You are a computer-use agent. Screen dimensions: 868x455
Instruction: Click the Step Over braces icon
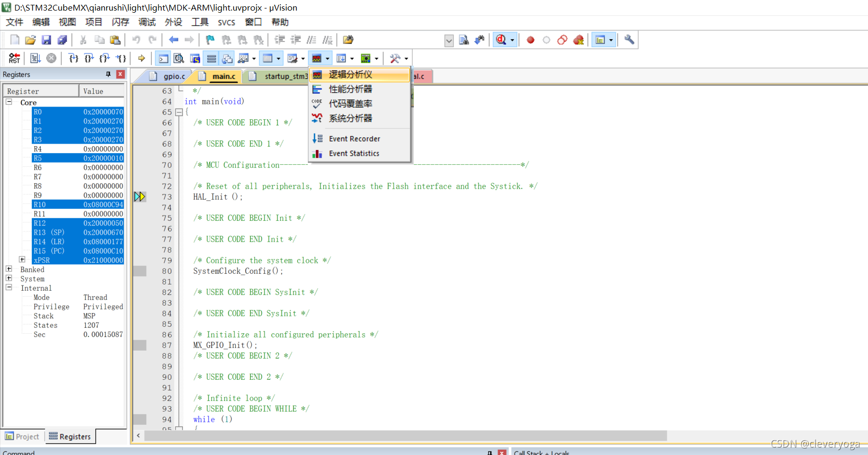click(90, 58)
